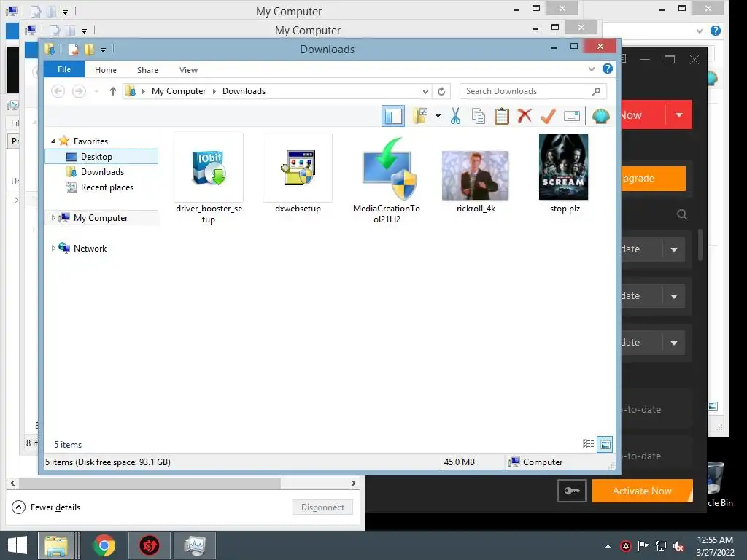The width and height of the screenshot is (747, 560).
Task: Click the Properties icon in Downloads title bar
Action: click(74, 49)
